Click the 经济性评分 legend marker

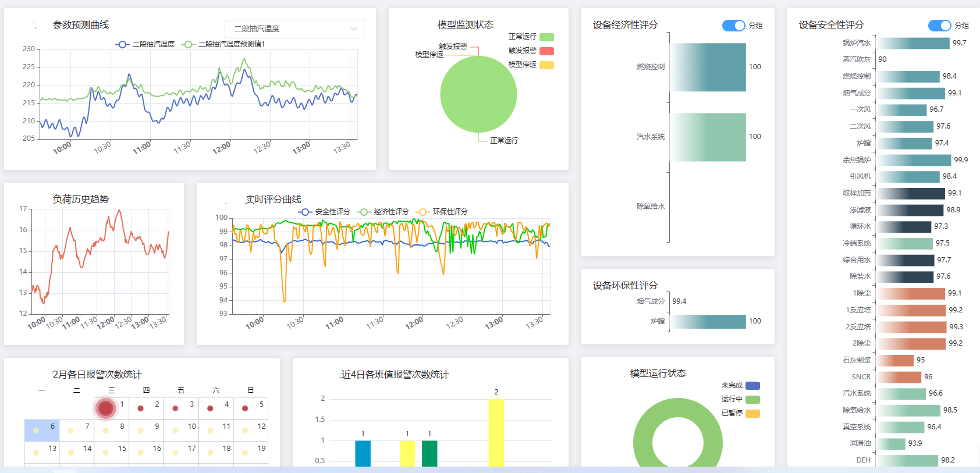[x=364, y=212]
